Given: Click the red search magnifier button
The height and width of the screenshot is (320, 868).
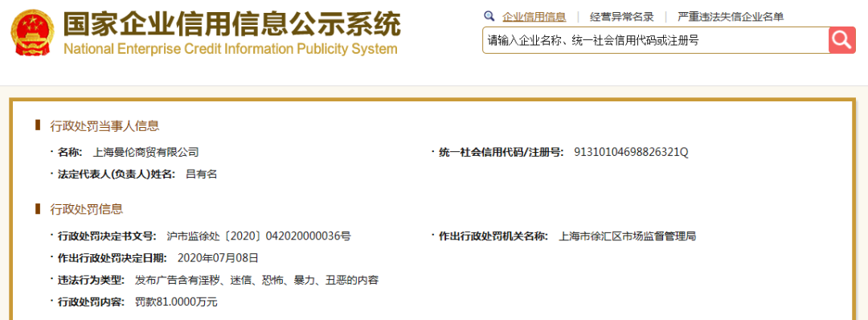Looking at the screenshot, I should coord(842,40).
